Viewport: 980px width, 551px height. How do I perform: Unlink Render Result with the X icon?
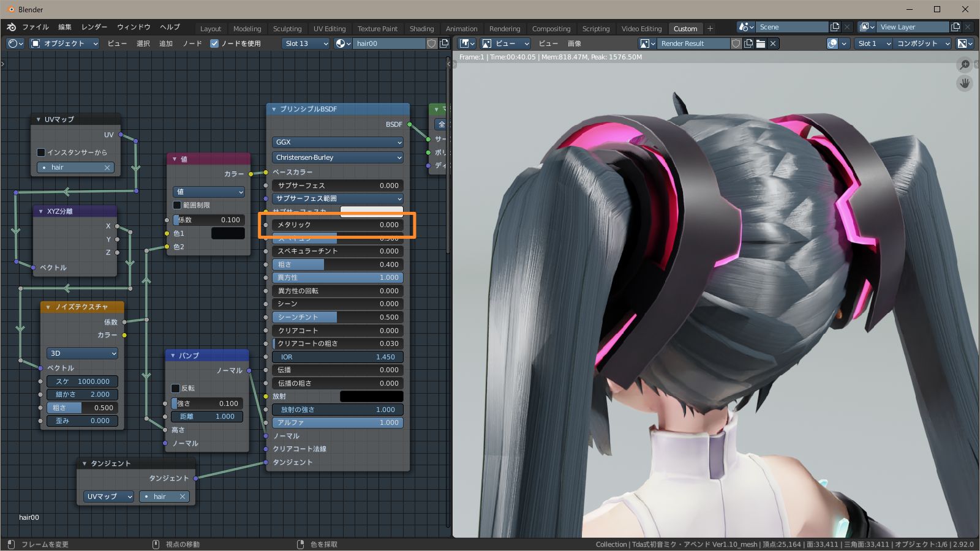coord(773,43)
